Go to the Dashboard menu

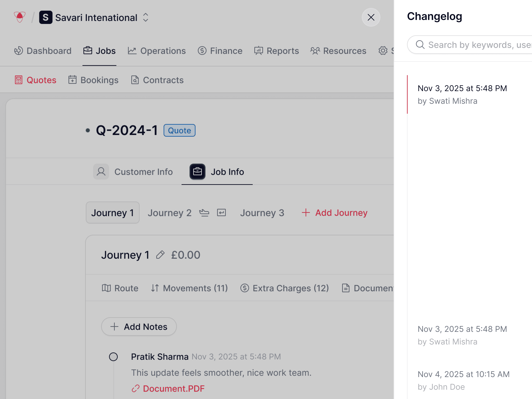point(43,51)
